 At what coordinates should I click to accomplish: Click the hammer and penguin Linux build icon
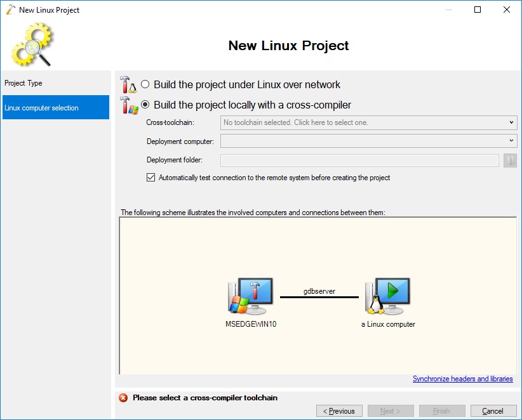(x=129, y=84)
